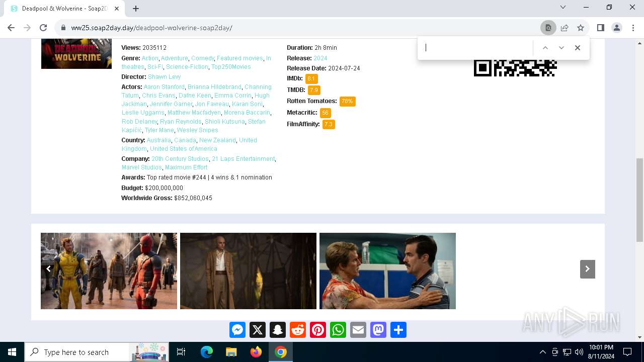Open the Maximum Effort company link
644x362 pixels.
(186, 167)
